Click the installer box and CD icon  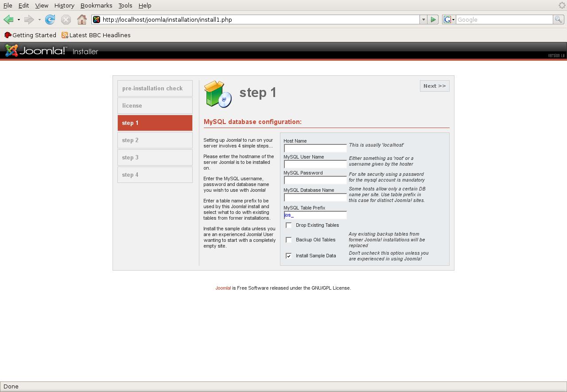click(x=218, y=94)
